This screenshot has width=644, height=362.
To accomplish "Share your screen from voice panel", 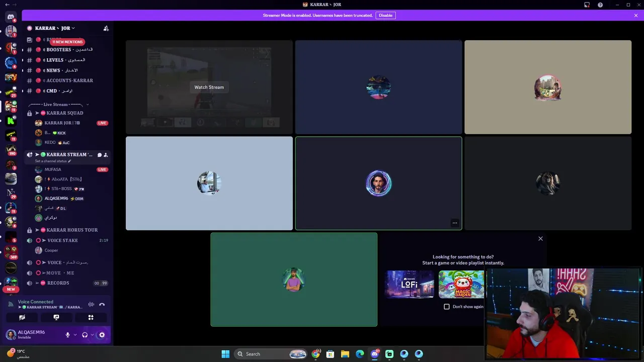I will coord(56,317).
